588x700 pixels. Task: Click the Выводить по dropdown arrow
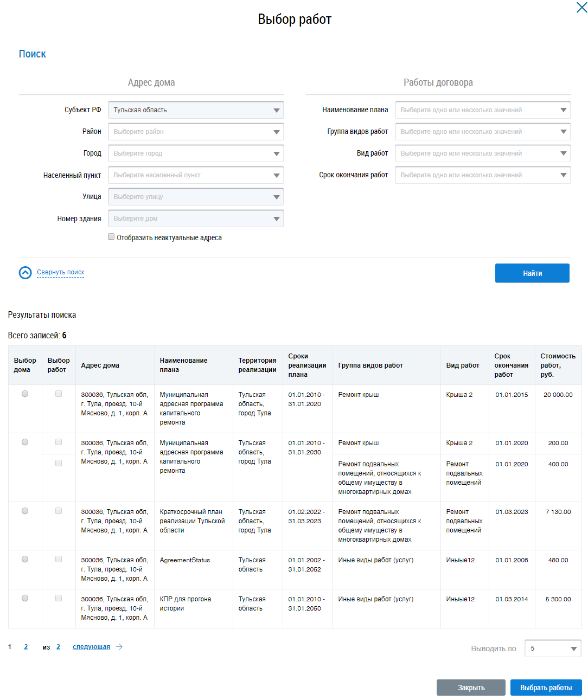tap(573, 648)
